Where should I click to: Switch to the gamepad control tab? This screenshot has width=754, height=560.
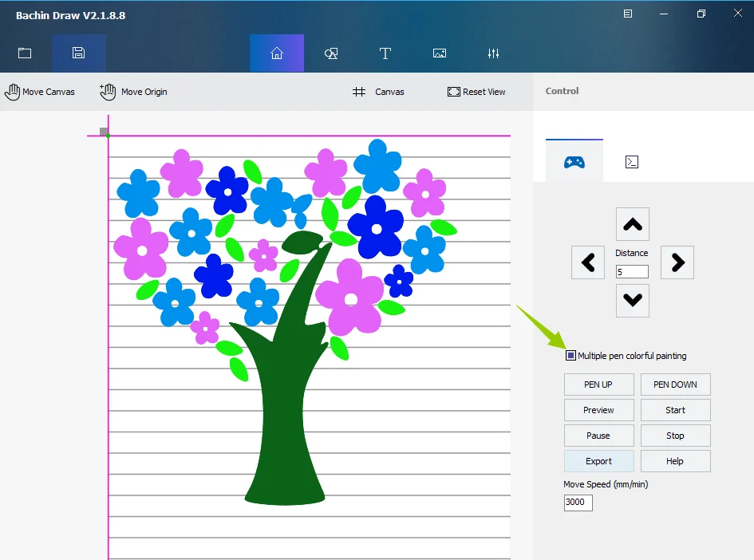[574, 162]
